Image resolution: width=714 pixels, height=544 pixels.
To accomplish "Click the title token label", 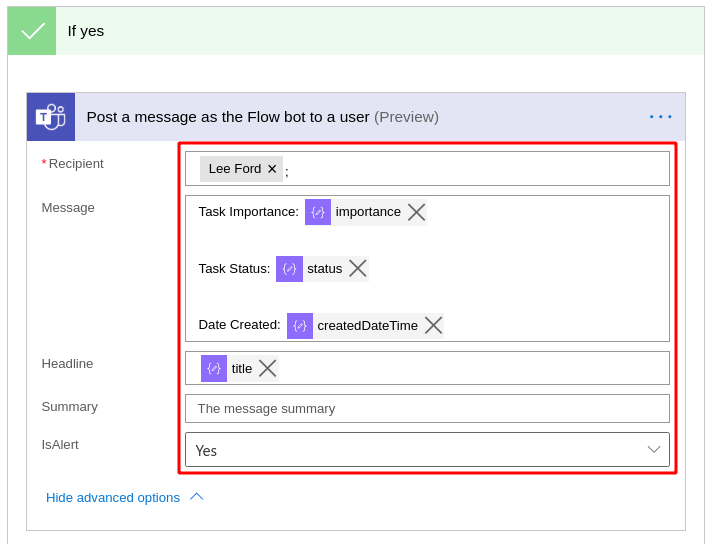I will tap(242, 369).
